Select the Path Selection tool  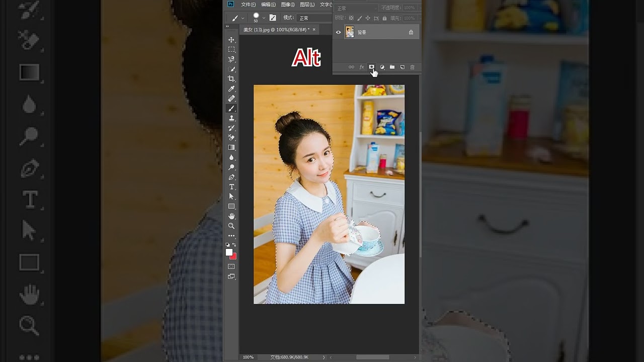pos(231,197)
